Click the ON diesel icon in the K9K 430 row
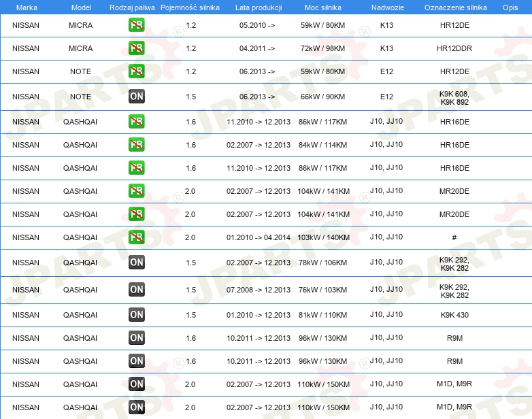 [x=136, y=315]
